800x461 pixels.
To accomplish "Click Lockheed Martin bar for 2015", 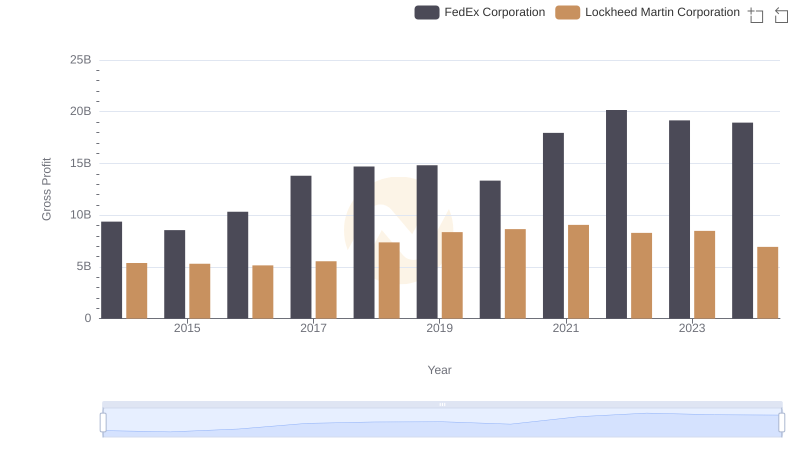I will pyautogui.click(x=199, y=291).
